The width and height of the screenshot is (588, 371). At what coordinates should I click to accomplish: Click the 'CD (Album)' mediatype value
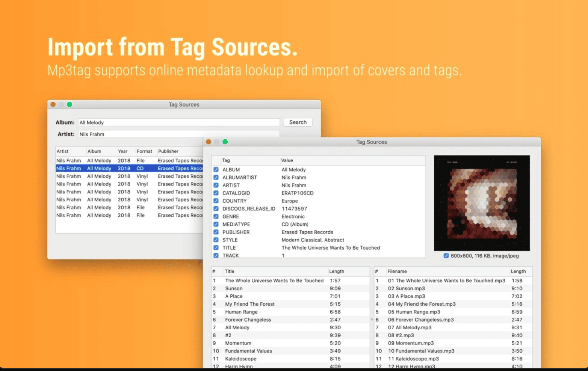[x=295, y=225]
